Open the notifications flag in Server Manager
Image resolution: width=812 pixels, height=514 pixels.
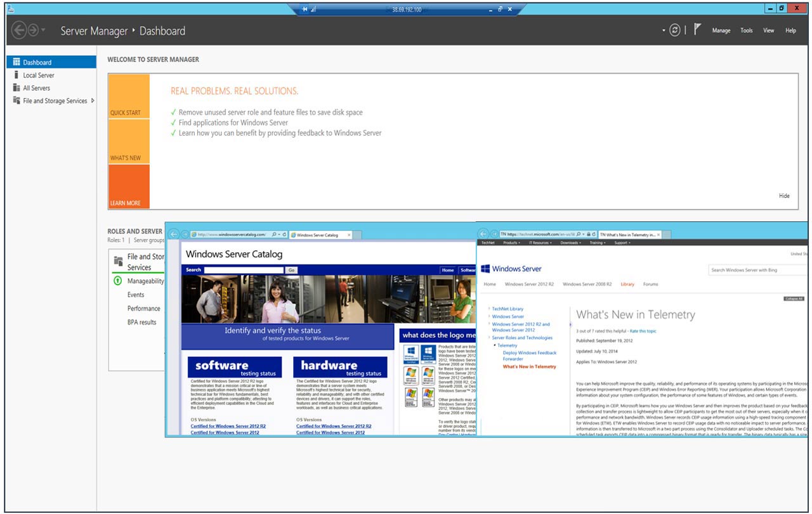click(x=697, y=30)
